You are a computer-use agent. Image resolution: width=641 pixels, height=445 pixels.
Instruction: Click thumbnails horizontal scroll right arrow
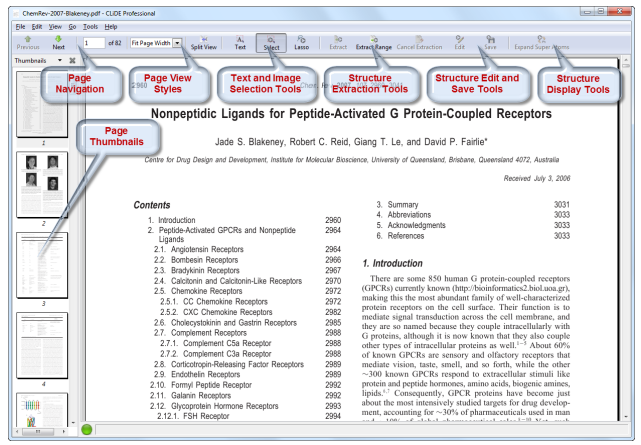pos(64,432)
